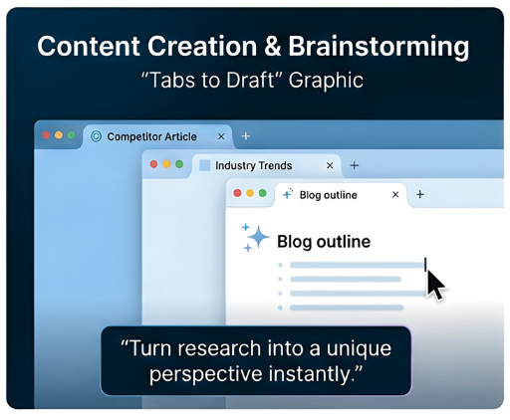Select the Competitor Article tab
The height and width of the screenshot is (420, 510).
coord(157,136)
